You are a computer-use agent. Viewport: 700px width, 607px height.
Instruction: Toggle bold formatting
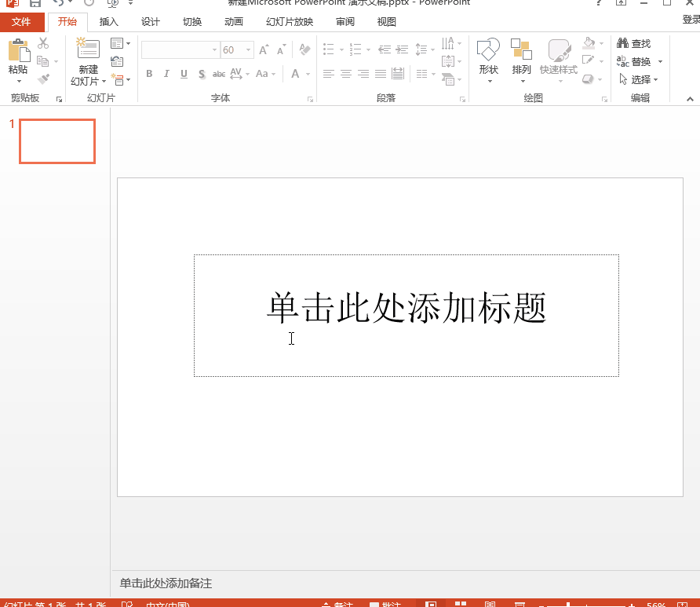click(x=148, y=74)
